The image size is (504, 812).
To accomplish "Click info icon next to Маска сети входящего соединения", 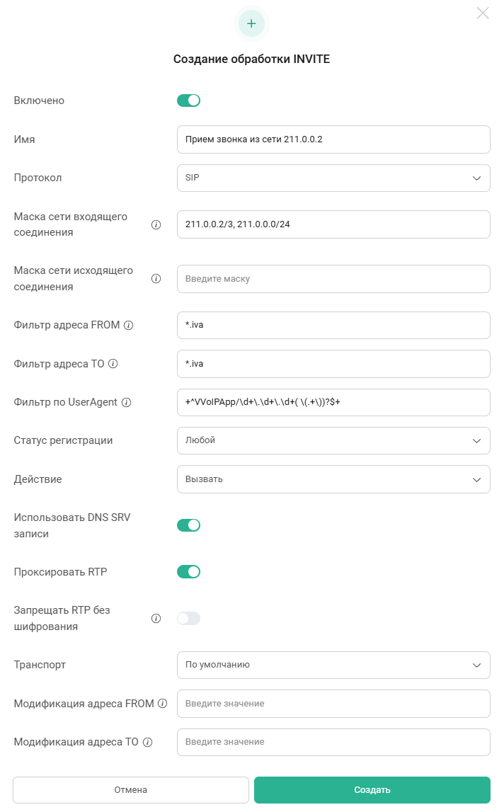I will click(156, 225).
